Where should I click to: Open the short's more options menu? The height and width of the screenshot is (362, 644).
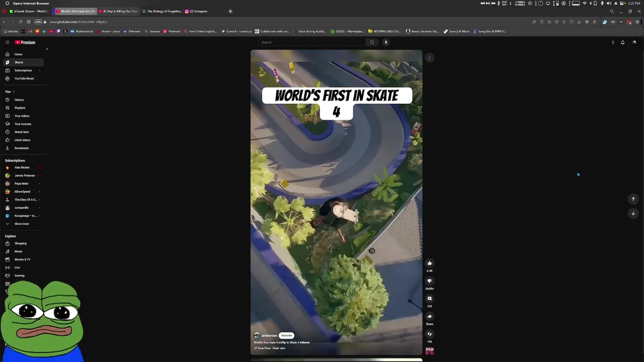[429, 58]
